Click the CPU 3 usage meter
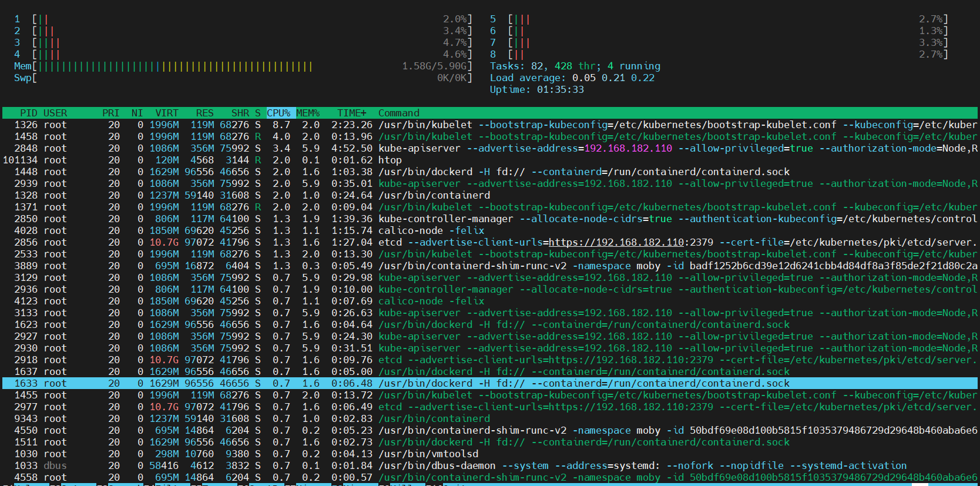The height and width of the screenshot is (486, 980). (243, 42)
